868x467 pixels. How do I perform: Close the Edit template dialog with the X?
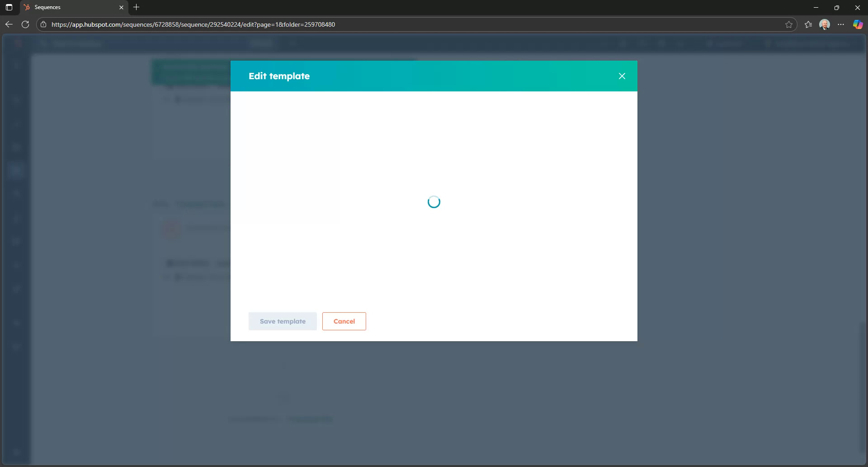coord(622,76)
